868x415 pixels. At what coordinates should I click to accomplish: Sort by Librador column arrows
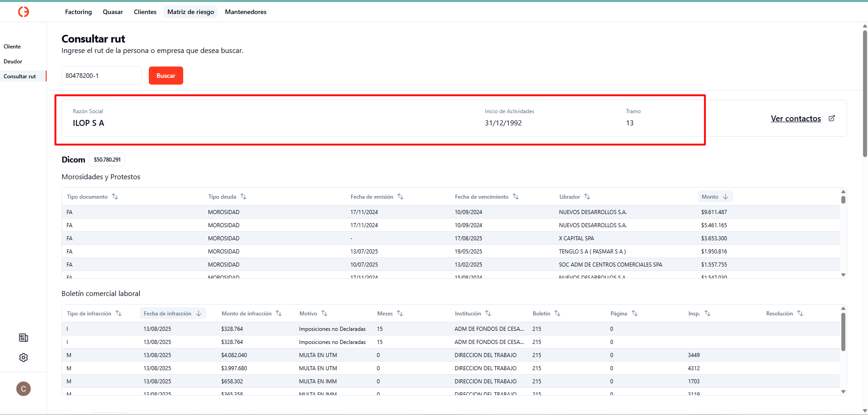pos(587,196)
